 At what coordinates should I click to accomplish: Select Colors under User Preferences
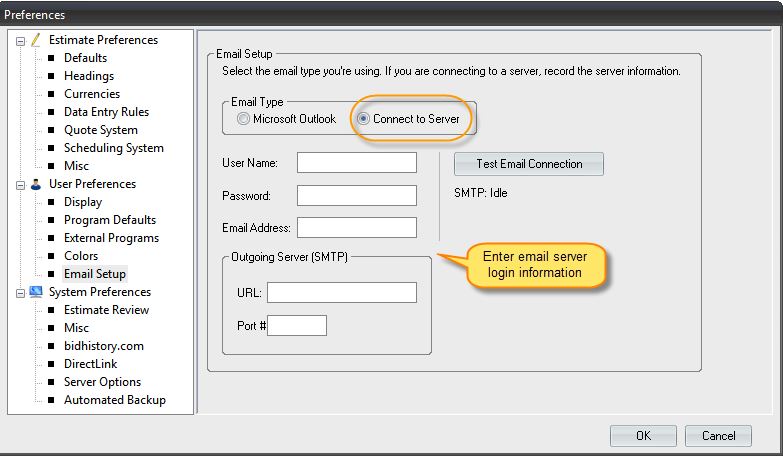[81, 256]
